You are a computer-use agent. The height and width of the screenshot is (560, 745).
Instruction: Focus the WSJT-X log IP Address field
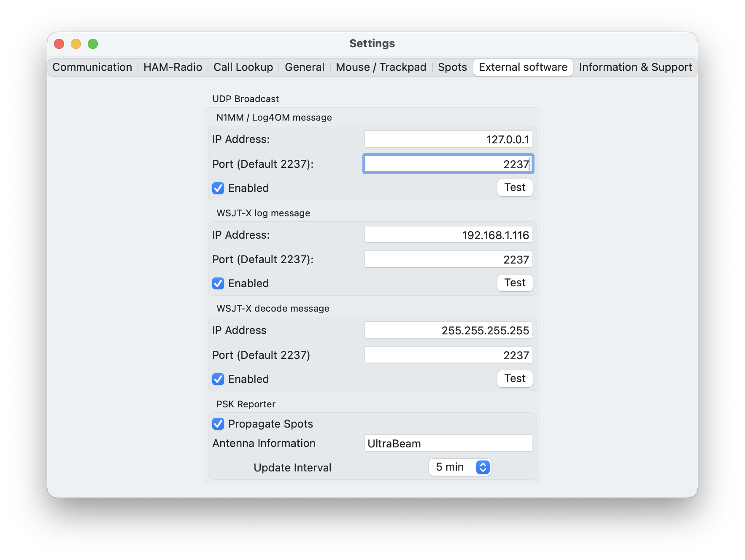coord(448,235)
